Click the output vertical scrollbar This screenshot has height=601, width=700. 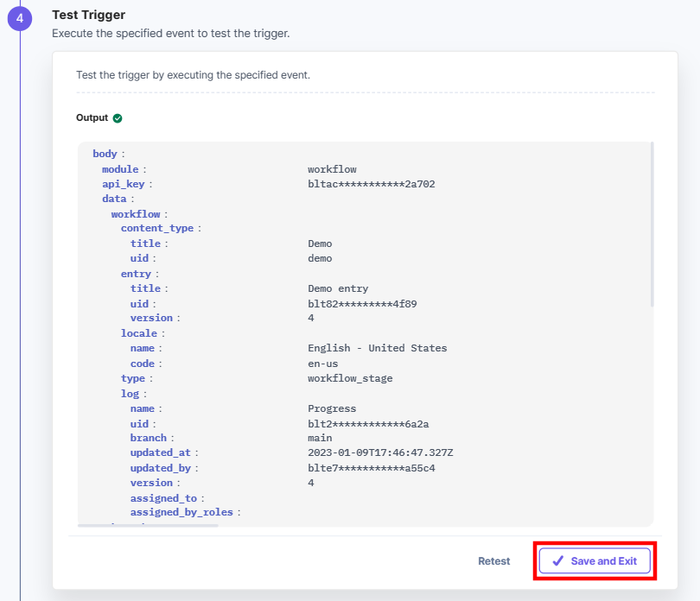point(652,224)
